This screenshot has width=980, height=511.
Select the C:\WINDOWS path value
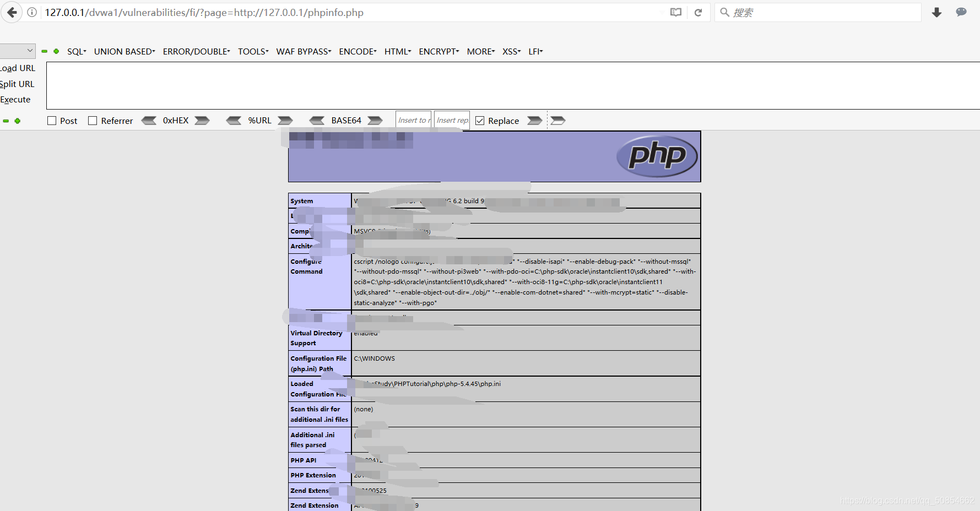(374, 358)
